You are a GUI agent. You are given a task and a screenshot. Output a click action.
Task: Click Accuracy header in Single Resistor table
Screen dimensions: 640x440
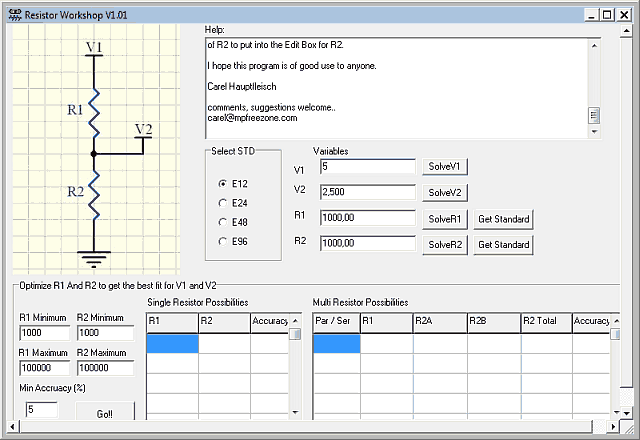click(x=270, y=323)
